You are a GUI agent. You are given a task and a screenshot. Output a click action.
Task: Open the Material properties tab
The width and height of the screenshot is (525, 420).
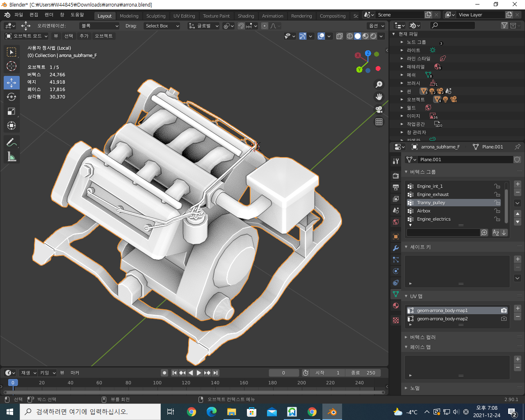[x=396, y=306]
